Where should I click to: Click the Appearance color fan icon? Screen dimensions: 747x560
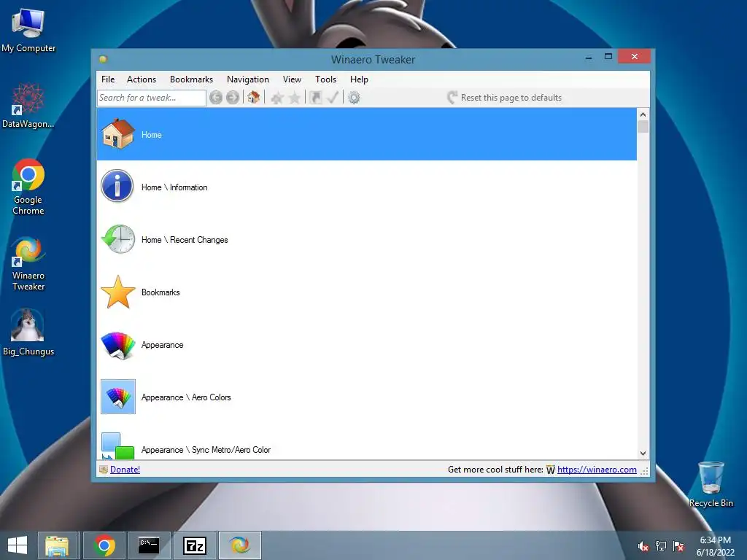pos(117,345)
